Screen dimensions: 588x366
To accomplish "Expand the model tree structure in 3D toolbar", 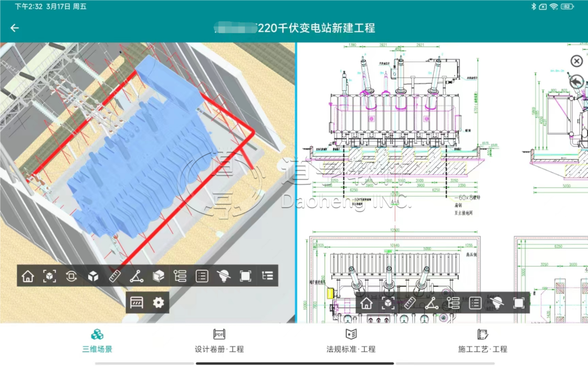I will (180, 276).
